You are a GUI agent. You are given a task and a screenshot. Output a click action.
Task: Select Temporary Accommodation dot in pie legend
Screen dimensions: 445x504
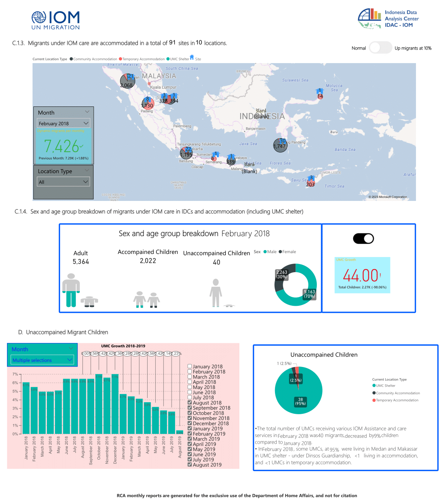pos(374,400)
